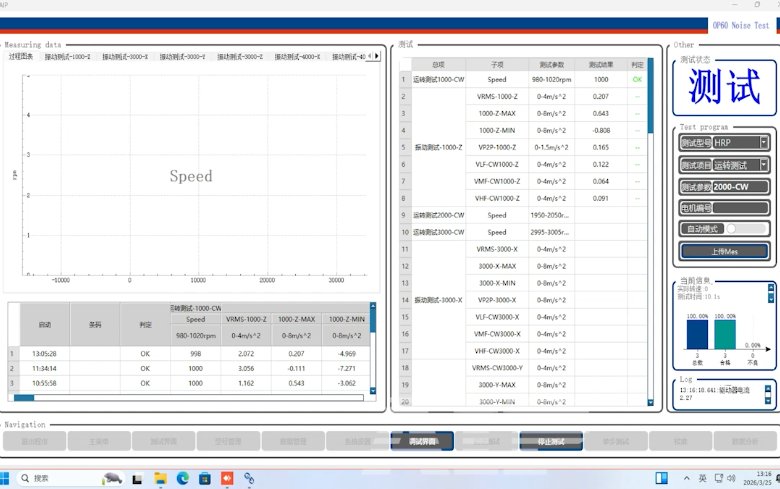Launch Microsoft Edge from the taskbar
780x489 pixels.
(183, 479)
